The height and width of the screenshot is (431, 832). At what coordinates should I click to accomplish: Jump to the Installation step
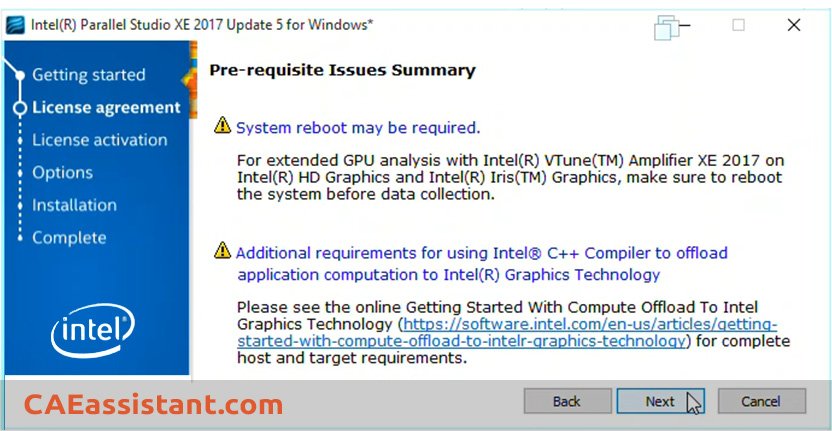point(74,205)
